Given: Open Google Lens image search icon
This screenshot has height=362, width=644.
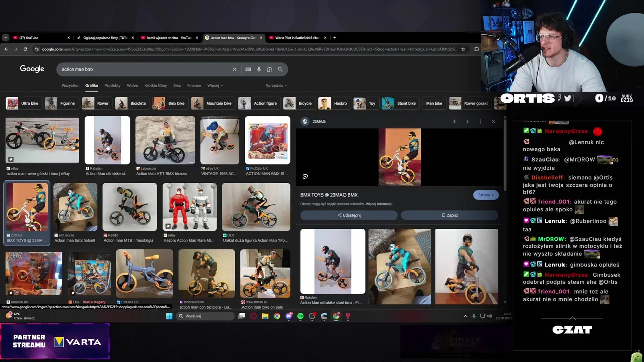Looking at the screenshot, I should coord(269,69).
